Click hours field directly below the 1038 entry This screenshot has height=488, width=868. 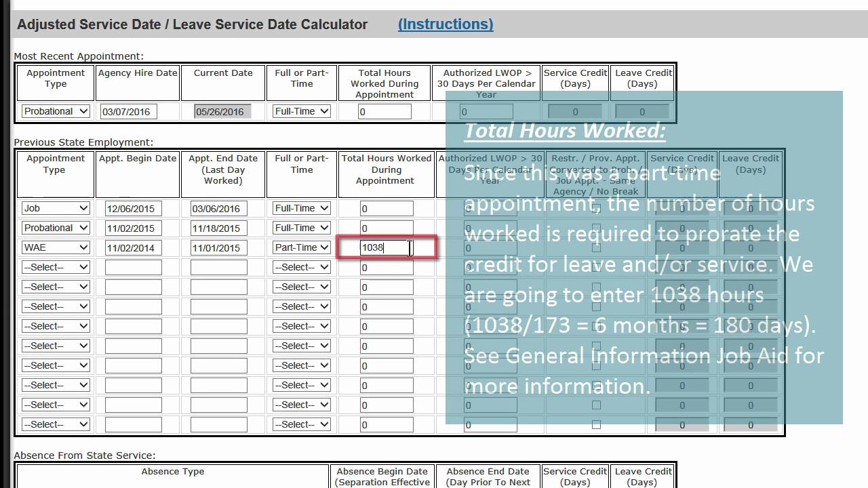pyautogui.click(x=387, y=268)
